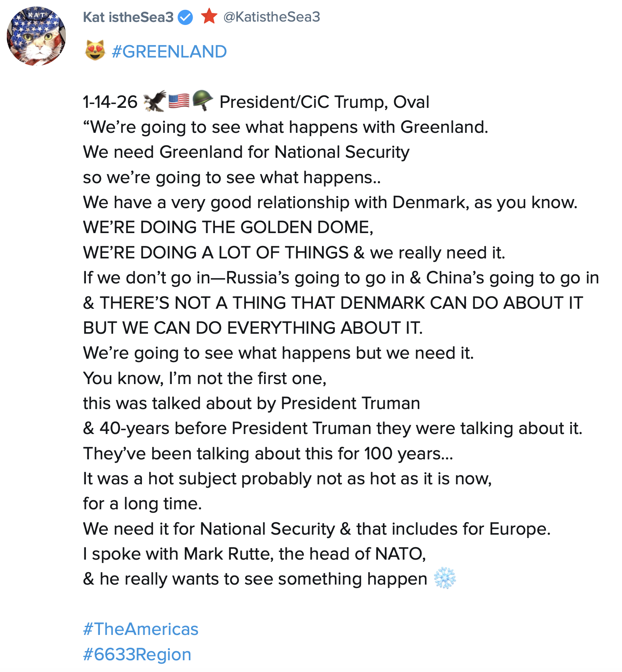This screenshot has height=672, width=622.
Task: Click the heart-eyes cat emoji
Action: point(95,51)
